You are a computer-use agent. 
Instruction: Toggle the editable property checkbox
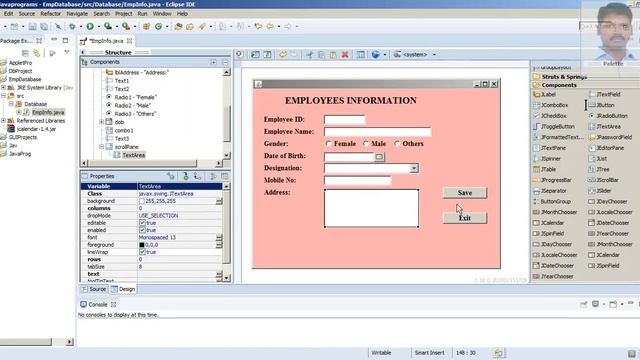click(142, 223)
